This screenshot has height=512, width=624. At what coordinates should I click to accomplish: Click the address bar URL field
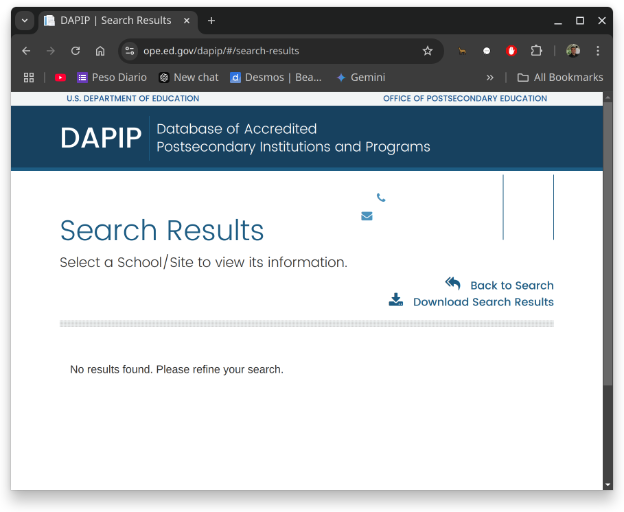279,51
